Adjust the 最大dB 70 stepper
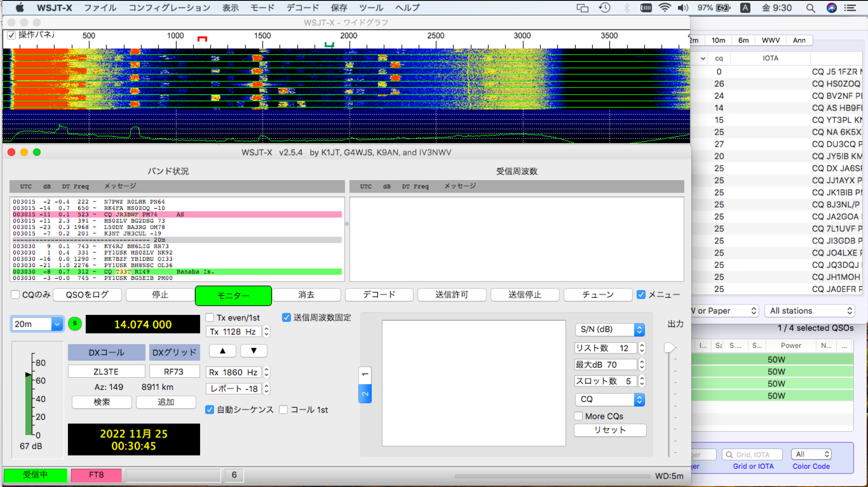Image resolution: width=868 pixels, height=487 pixels. click(x=642, y=365)
